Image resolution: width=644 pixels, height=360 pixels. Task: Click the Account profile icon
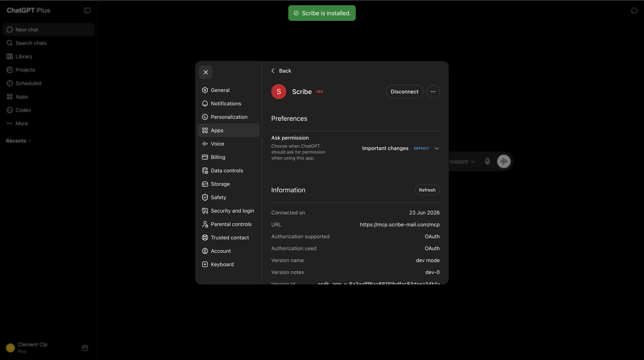205,251
